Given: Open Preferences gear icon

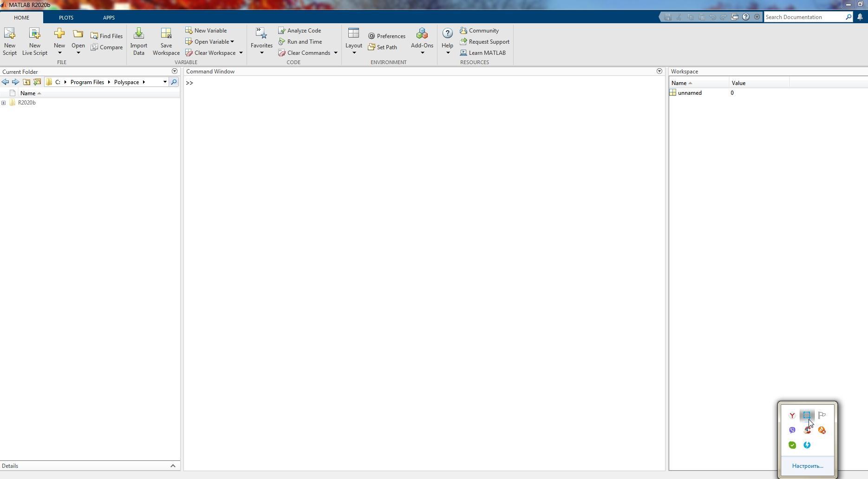Looking at the screenshot, I should (372, 36).
